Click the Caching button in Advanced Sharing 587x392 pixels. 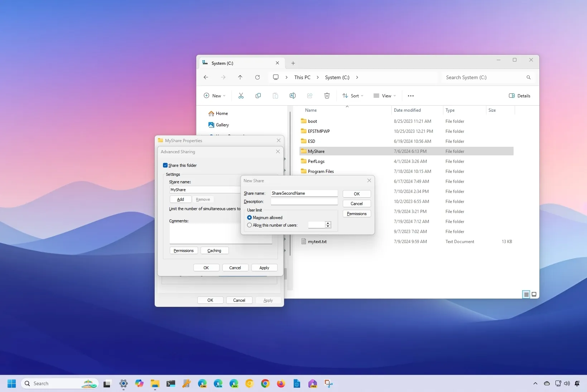(214, 251)
